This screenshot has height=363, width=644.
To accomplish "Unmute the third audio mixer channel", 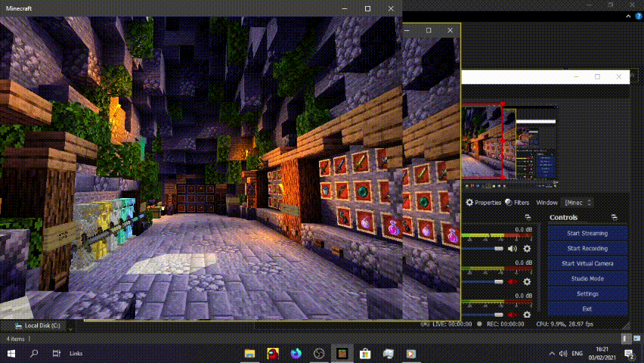I will (x=512, y=315).
